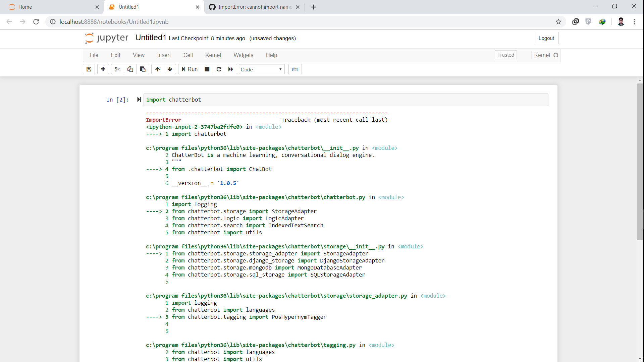Rename notebook by clicking the Untitled1 title
This screenshot has width=644, height=362.
pos(150,38)
